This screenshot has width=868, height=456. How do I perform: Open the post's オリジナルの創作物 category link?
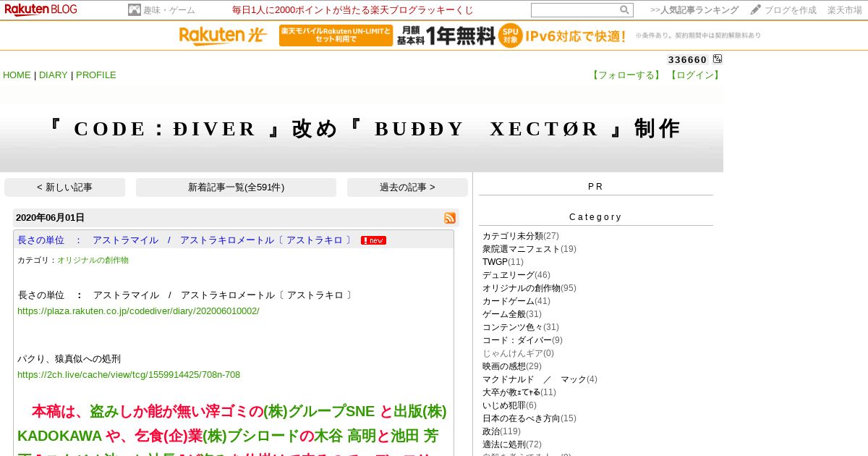[93, 260]
